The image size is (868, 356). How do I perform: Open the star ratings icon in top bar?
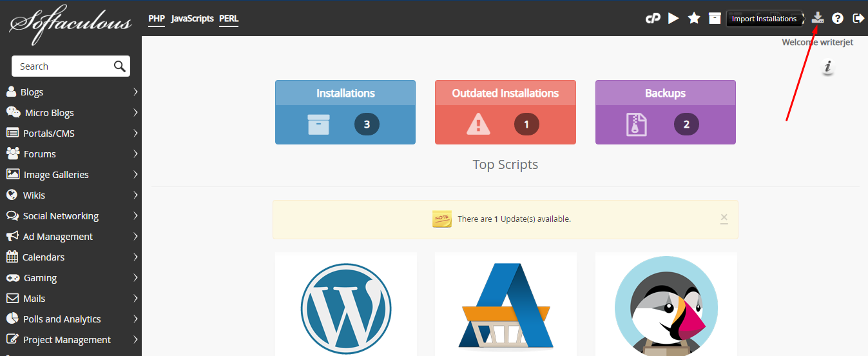(694, 18)
